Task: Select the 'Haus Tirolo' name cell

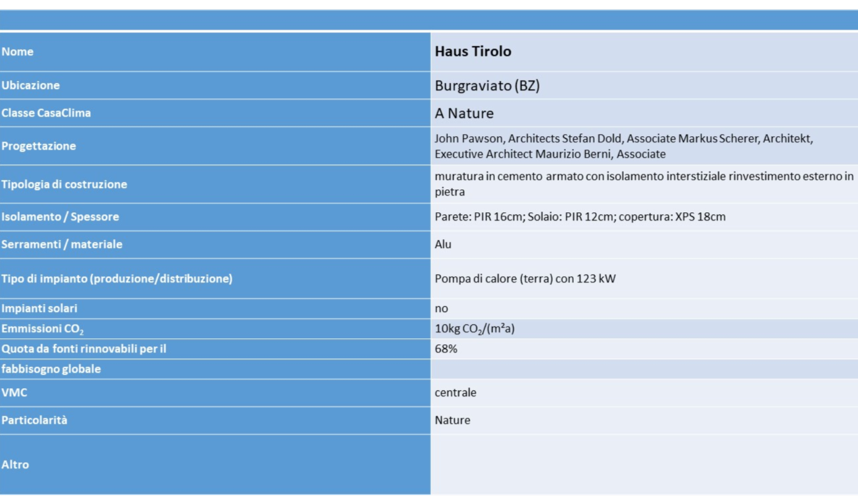Action: tap(472, 51)
